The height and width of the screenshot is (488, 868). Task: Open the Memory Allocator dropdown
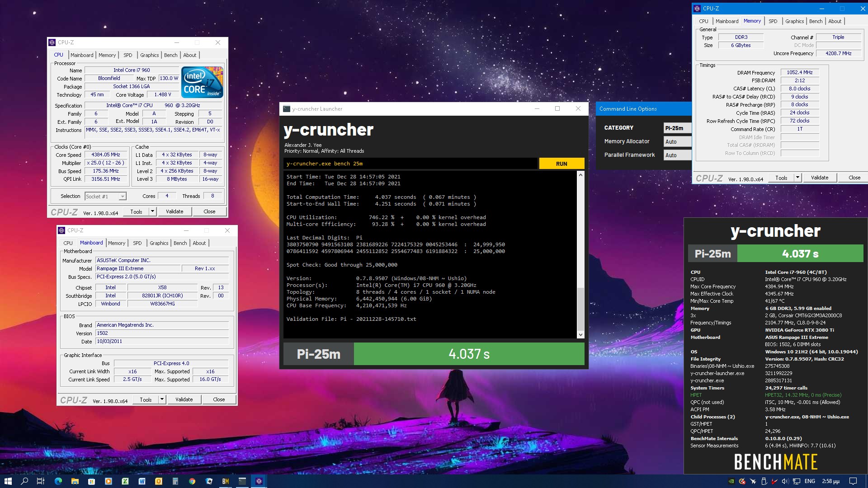tap(678, 141)
